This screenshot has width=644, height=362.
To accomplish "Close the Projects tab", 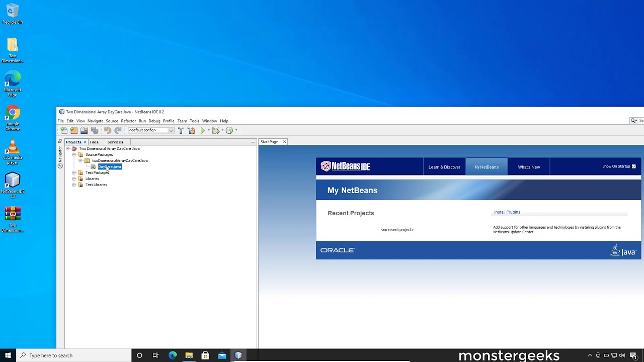I will pyautogui.click(x=85, y=142).
